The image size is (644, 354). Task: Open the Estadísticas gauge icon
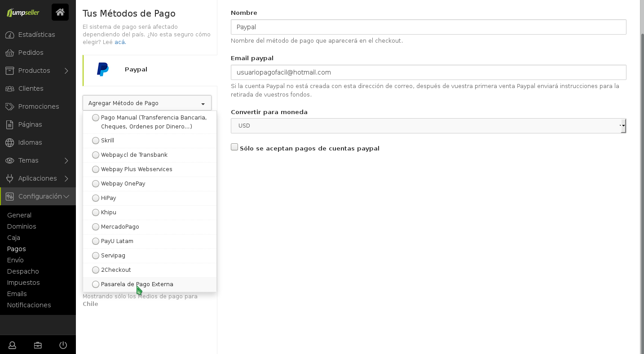tap(9, 35)
